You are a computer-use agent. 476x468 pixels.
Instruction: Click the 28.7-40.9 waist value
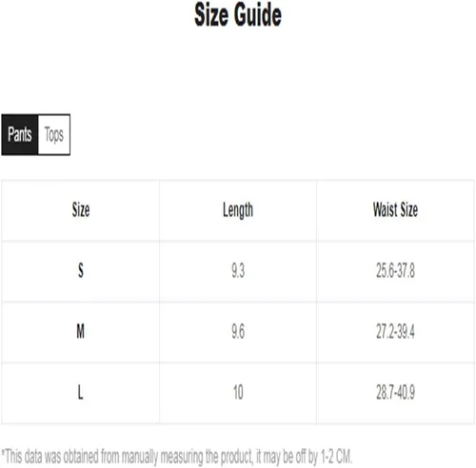click(395, 392)
